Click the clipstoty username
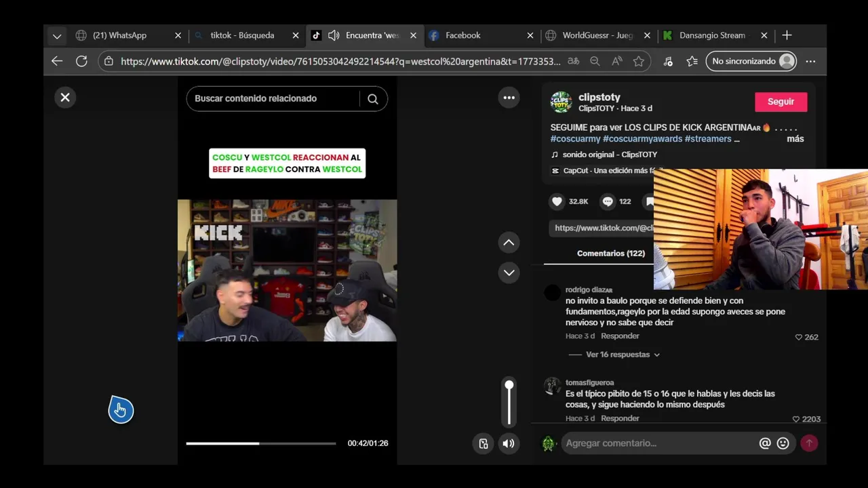868x488 pixels. pyautogui.click(x=599, y=98)
